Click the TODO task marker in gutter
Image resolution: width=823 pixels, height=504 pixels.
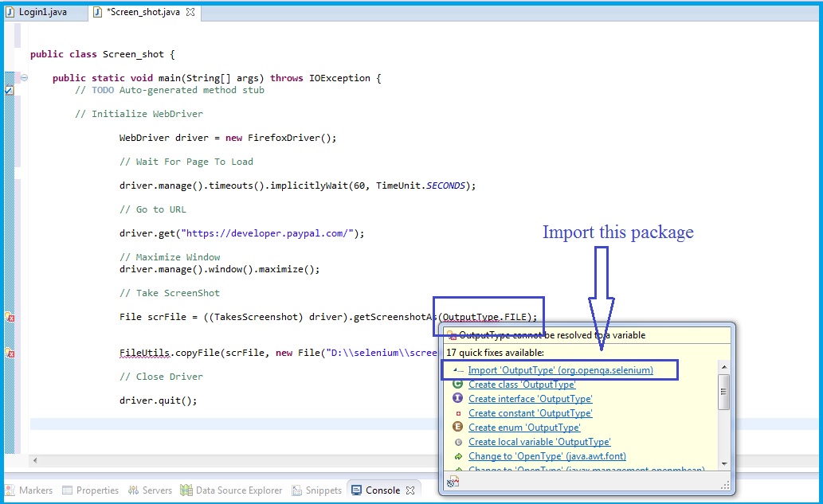9,90
